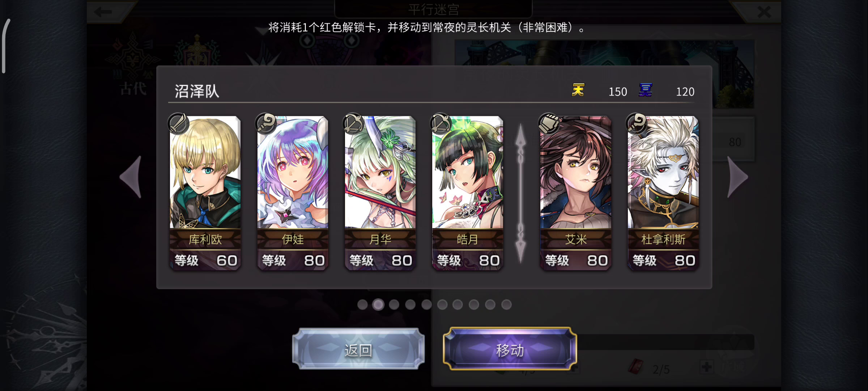
Task: Click the vertical double-arrow divider between party members
Action: pyautogui.click(x=521, y=193)
